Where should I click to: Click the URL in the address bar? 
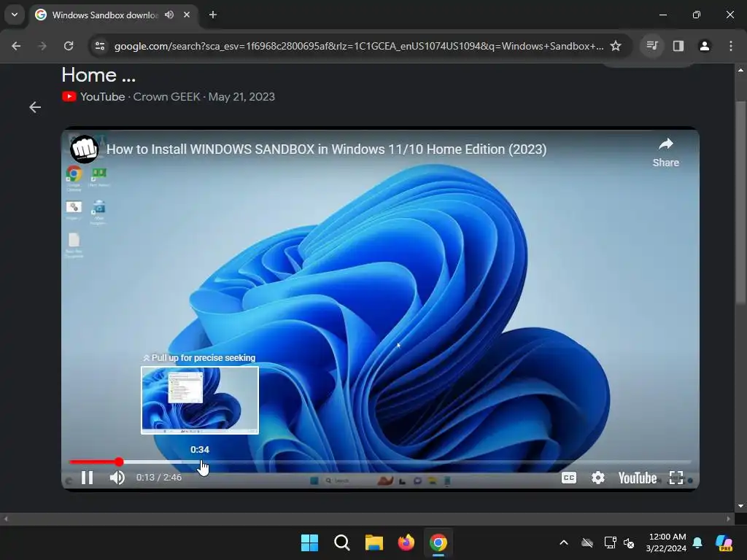tap(359, 46)
